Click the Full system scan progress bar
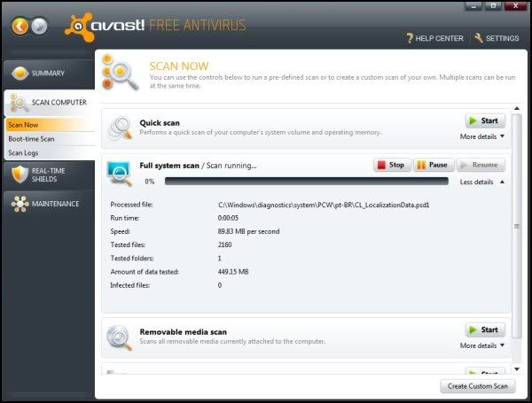This screenshot has width=532, height=403. point(307,182)
